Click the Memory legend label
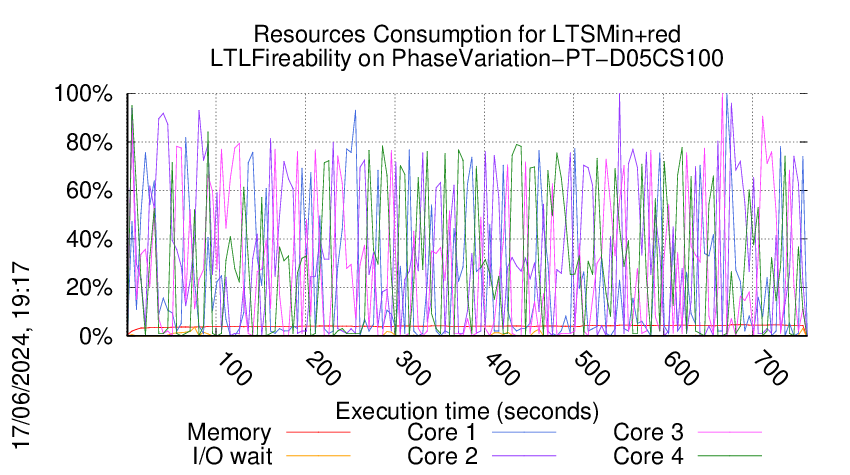 coord(229,433)
